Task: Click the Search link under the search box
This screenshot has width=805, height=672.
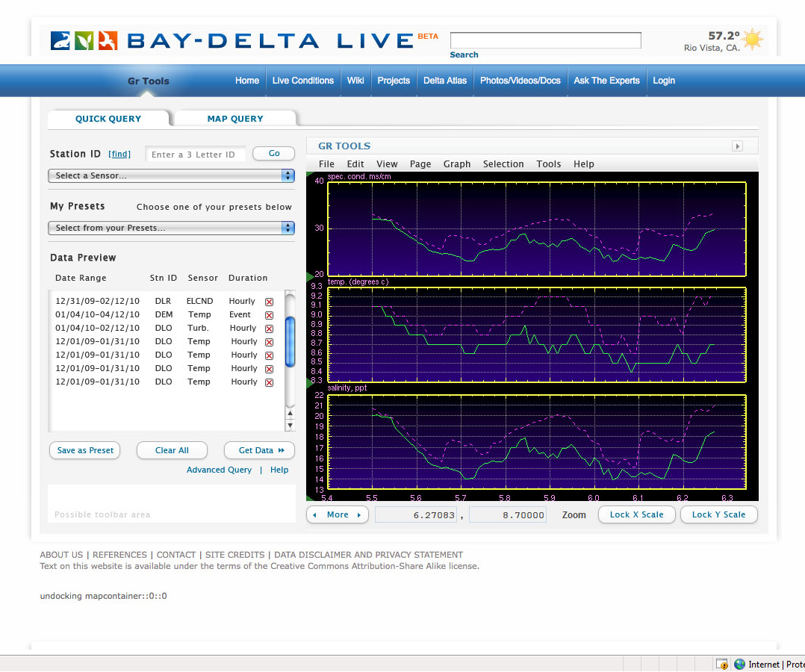Action: (464, 55)
